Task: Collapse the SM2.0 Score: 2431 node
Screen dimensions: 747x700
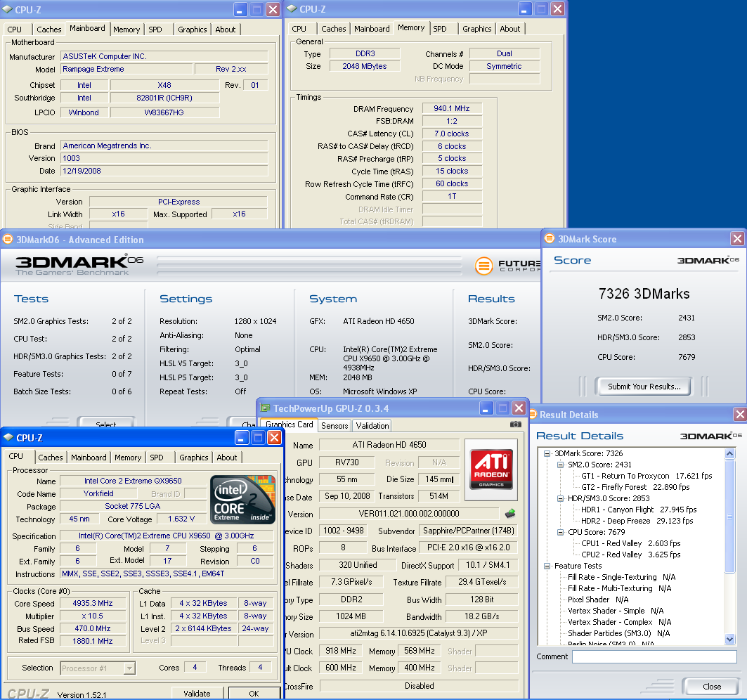Action: 560,465
